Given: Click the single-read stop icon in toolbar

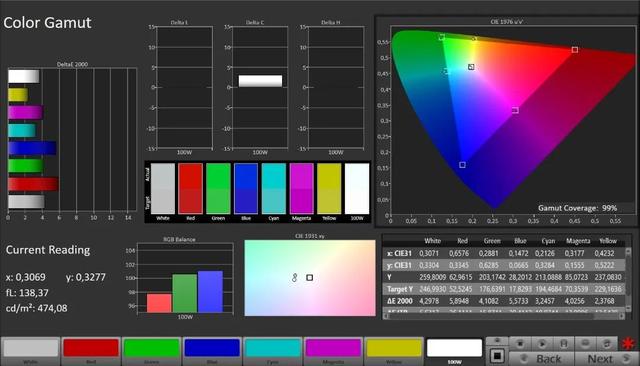Looking at the screenshot, I should click(x=520, y=344).
